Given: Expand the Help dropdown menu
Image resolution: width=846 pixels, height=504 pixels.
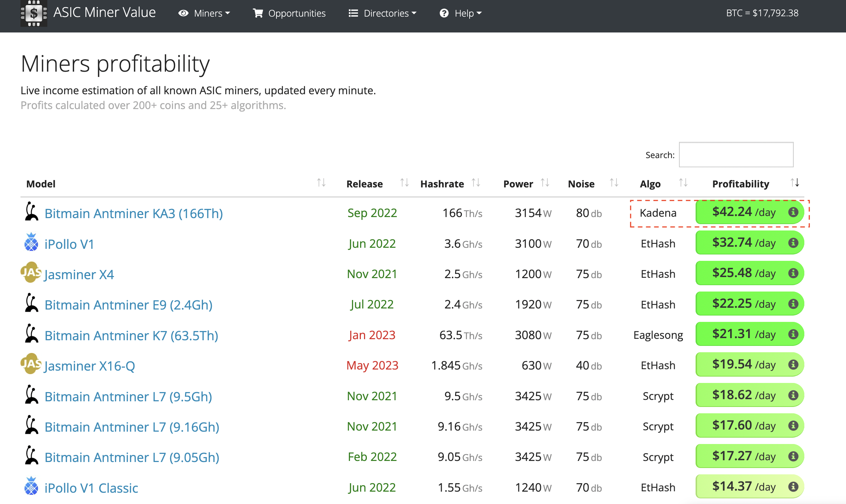Looking at the screenshot, I should (x=460, y=13).
